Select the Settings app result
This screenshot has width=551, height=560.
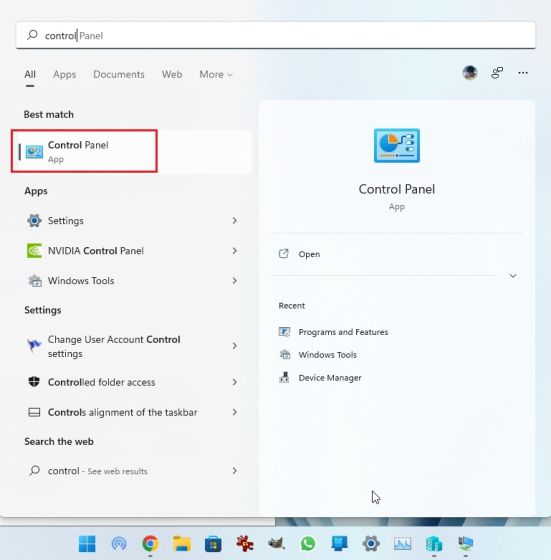(x=131, y=221)
